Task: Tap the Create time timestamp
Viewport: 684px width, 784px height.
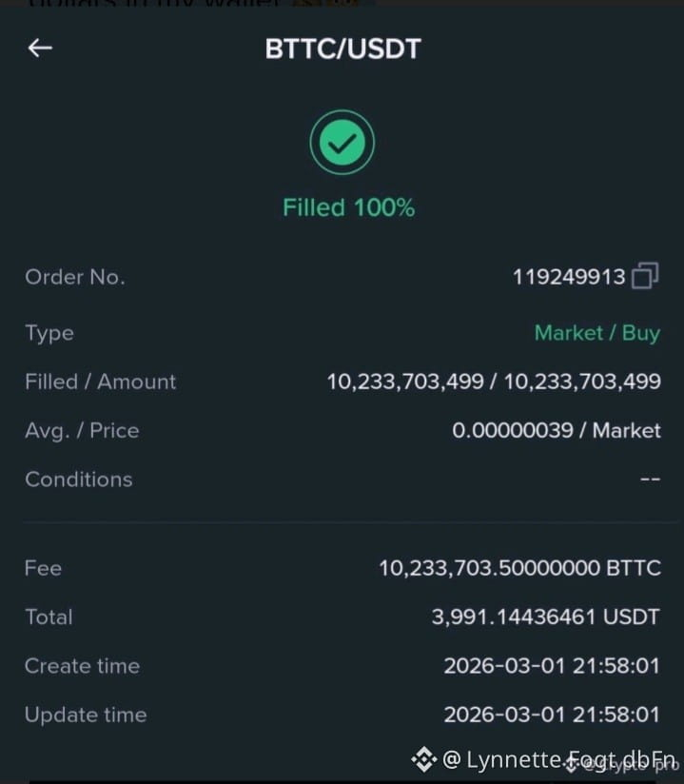Action: click(x=552, y=666)
